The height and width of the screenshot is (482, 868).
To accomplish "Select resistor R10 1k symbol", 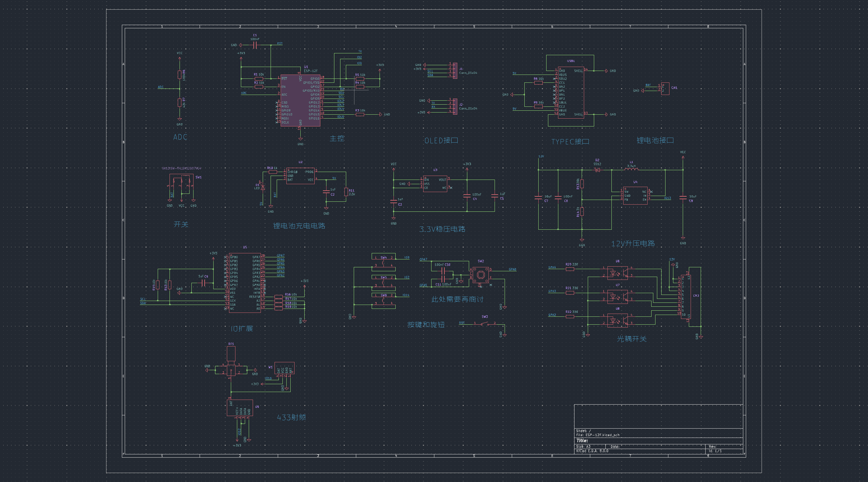I will pos(273,172).
